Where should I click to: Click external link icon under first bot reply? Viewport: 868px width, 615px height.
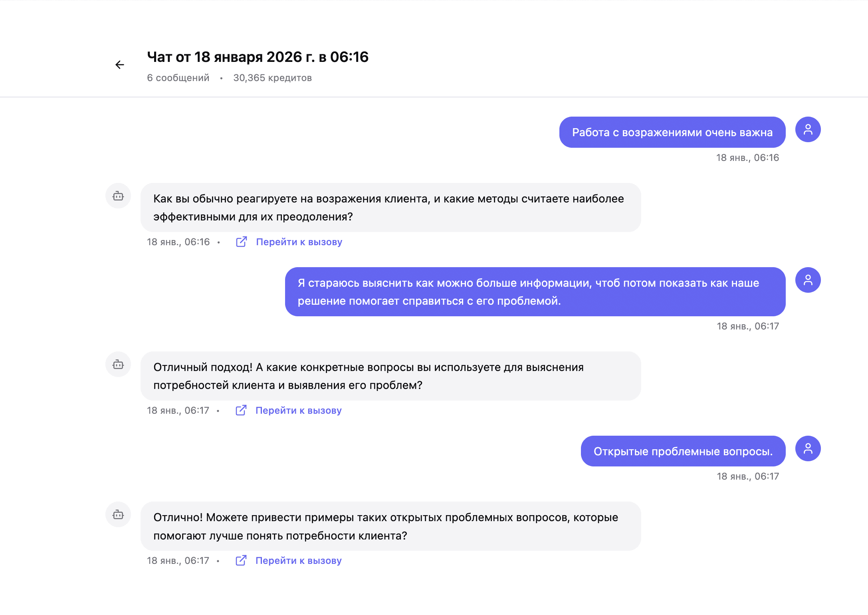click(241, 242)
